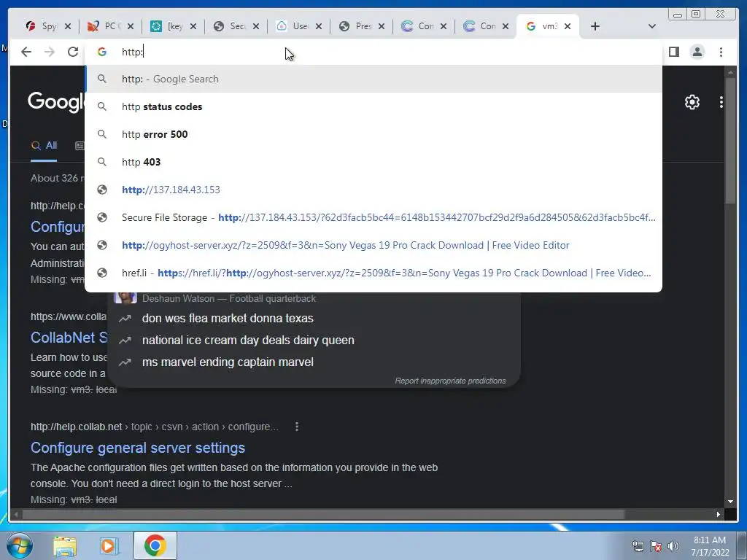Click the address bar containing http:

click(x=373, y=52)
